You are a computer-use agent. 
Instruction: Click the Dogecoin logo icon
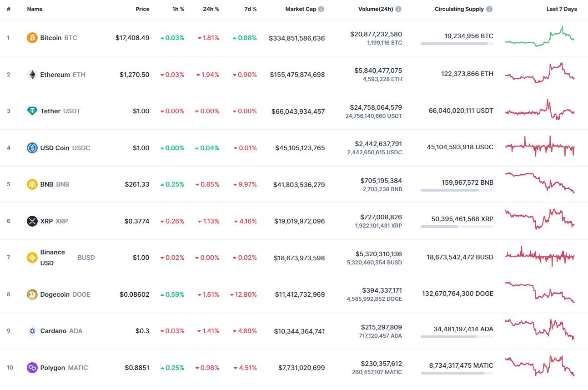click(32, 294)
